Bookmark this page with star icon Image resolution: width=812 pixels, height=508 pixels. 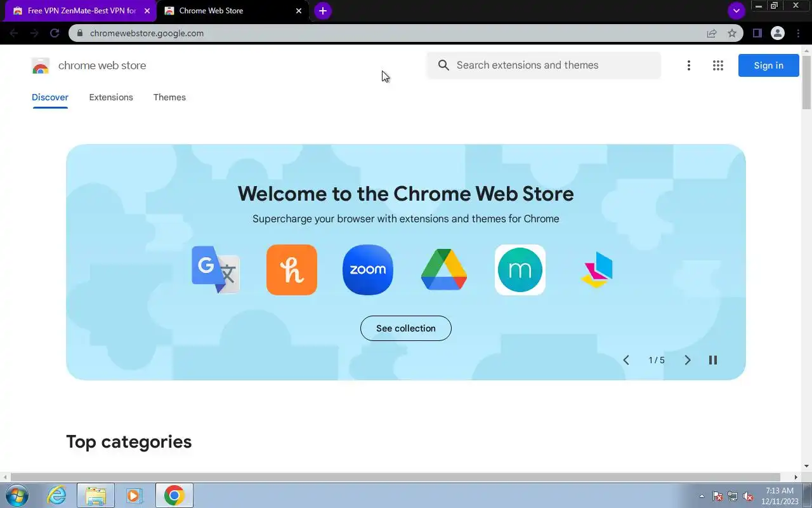(732, 33)
